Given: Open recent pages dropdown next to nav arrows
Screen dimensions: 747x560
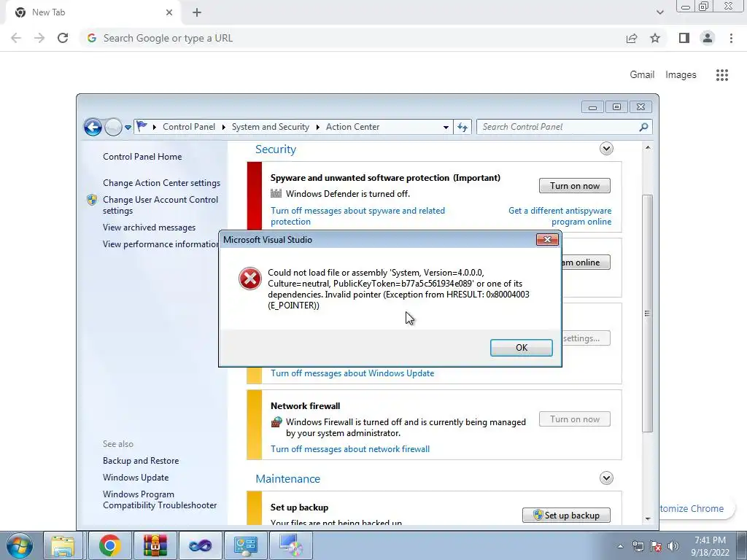Looking at the screenshot, I should pyautogui.click(x=128, y=127).
